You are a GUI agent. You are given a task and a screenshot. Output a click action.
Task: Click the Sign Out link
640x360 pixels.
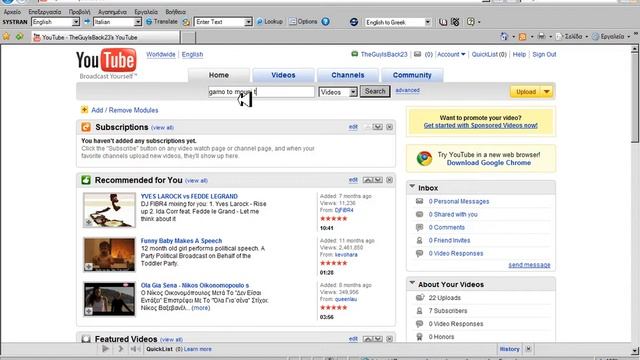click(x=544, y=54)
